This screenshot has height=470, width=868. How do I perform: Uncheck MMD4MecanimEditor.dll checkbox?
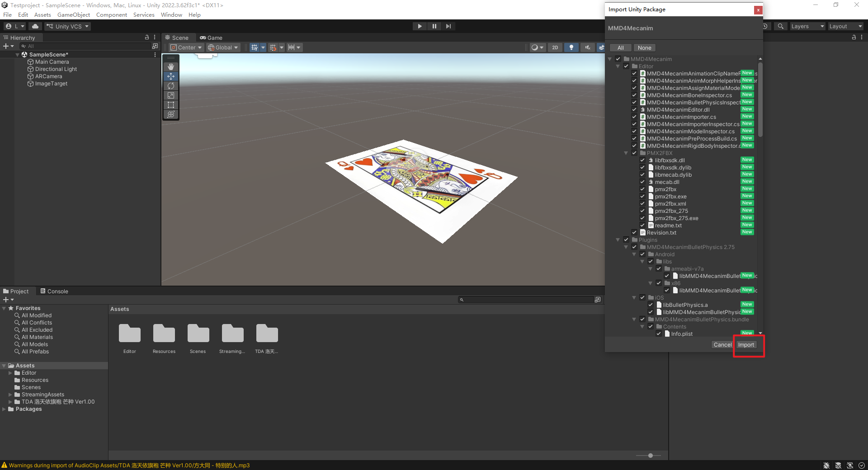click(634, 110)
